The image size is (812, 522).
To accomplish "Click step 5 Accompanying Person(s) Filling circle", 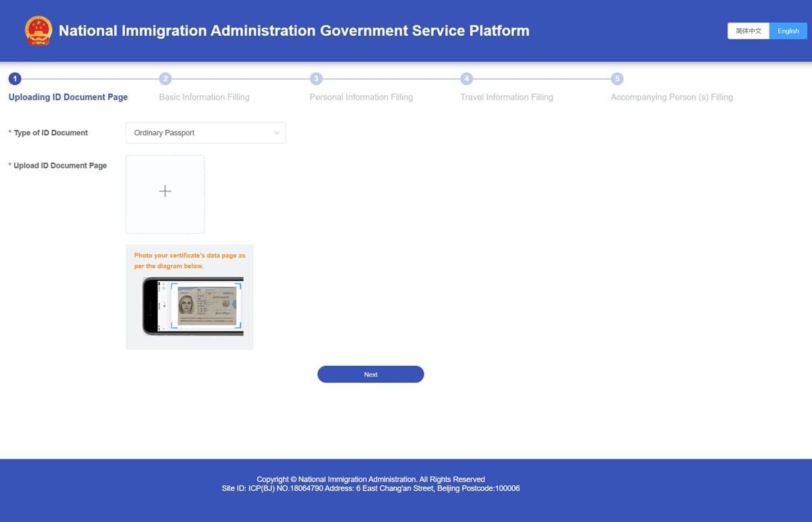I will 617,78.
